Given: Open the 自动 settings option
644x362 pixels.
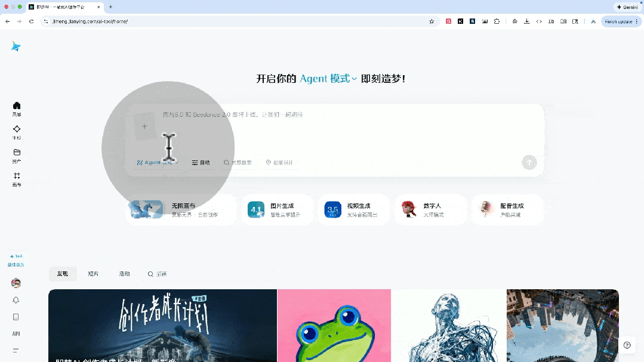Looking at the screenshot, I should click(x=201, y=162).
